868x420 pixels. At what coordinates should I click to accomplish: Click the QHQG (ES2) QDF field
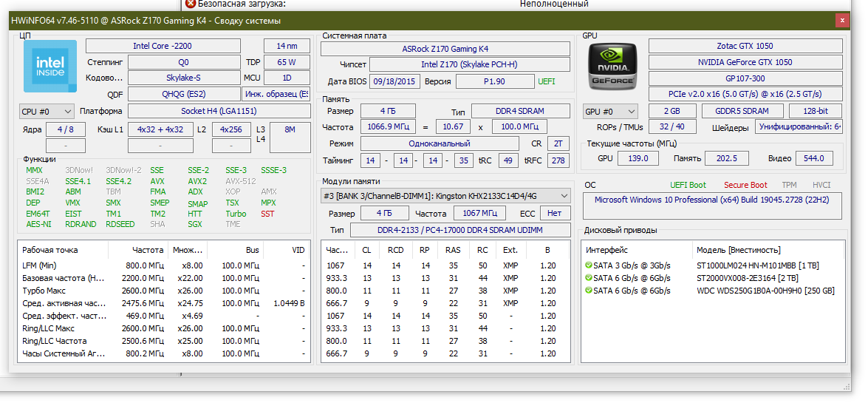pos(185,94)
